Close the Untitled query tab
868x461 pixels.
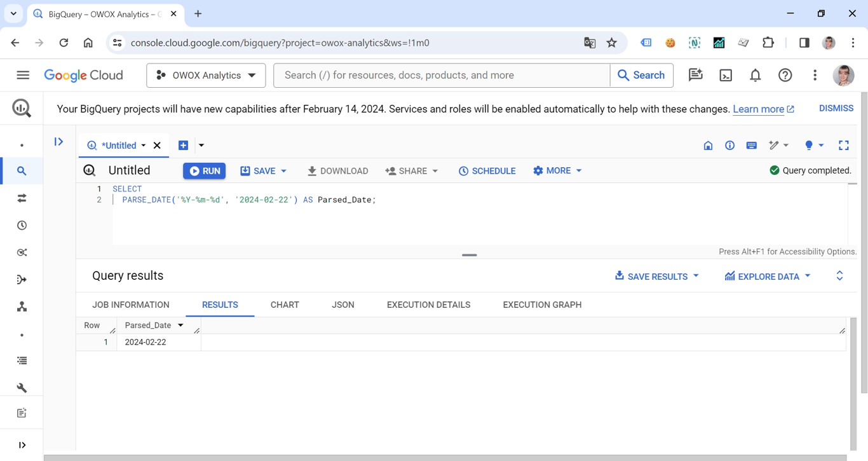157,146
